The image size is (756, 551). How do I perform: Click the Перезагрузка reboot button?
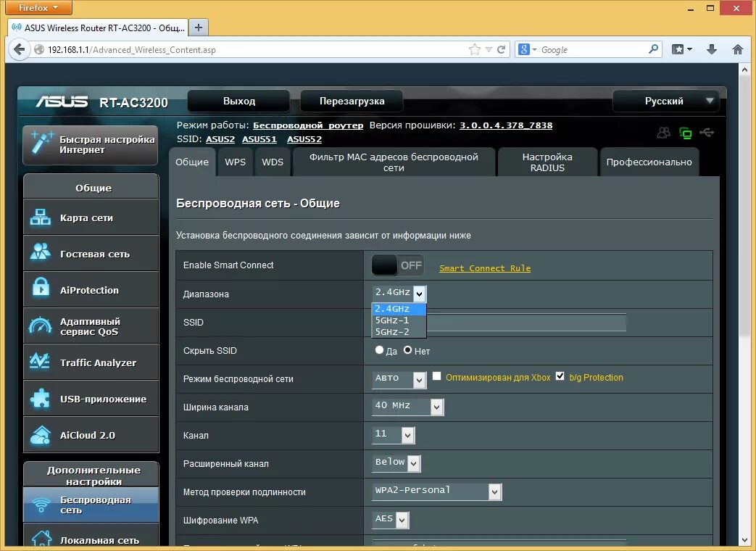[x=352, y=101]
